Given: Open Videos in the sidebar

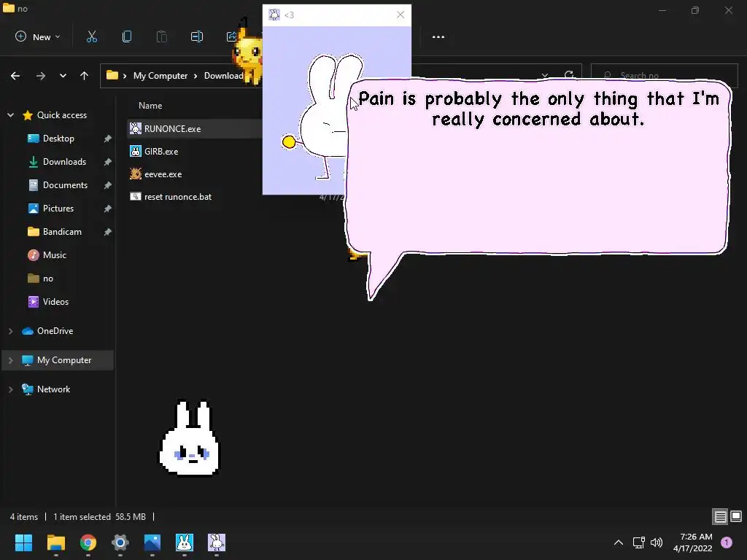Looking at the screenshot, I should click(55, 302).
